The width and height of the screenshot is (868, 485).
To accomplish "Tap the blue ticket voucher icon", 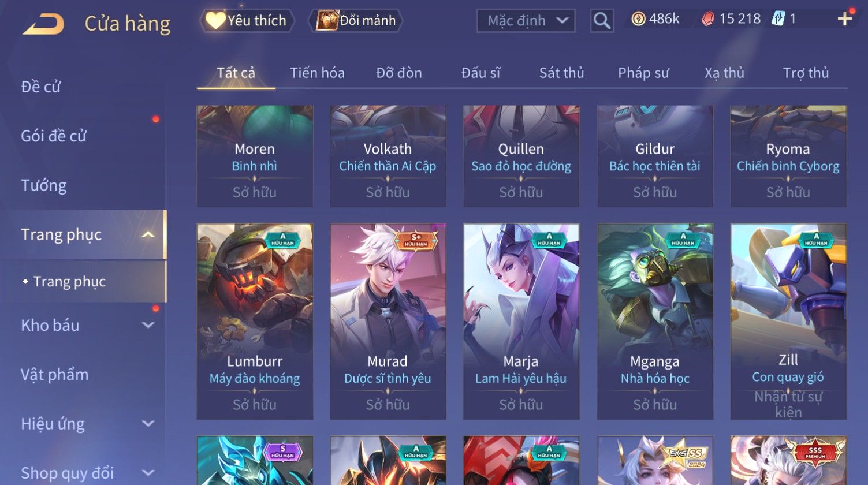I will tap(778, 19).
